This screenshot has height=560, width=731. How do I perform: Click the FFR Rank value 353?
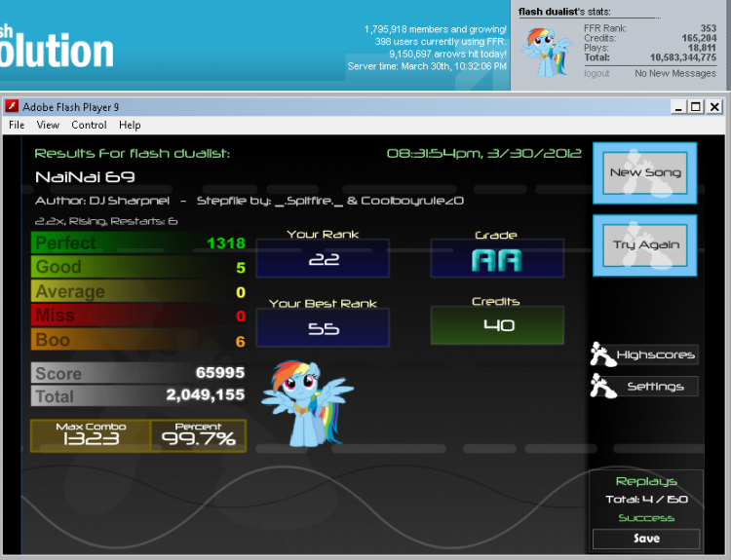[708, 28]
